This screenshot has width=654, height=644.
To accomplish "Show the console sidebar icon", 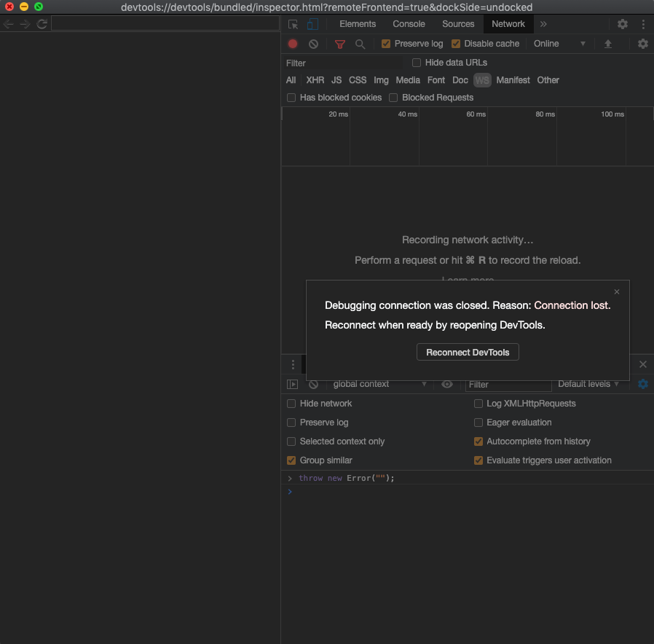I will tap(292, 384).
